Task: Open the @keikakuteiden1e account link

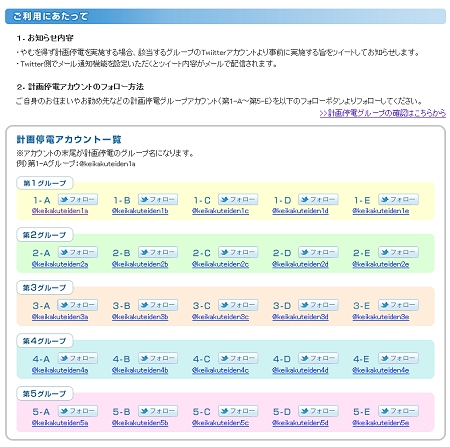Action: [381, 211]
